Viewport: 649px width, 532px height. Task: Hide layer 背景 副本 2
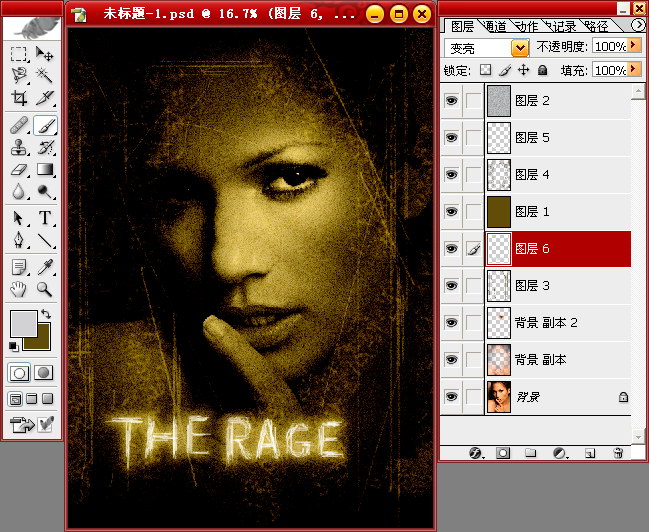tap(452, 323)
